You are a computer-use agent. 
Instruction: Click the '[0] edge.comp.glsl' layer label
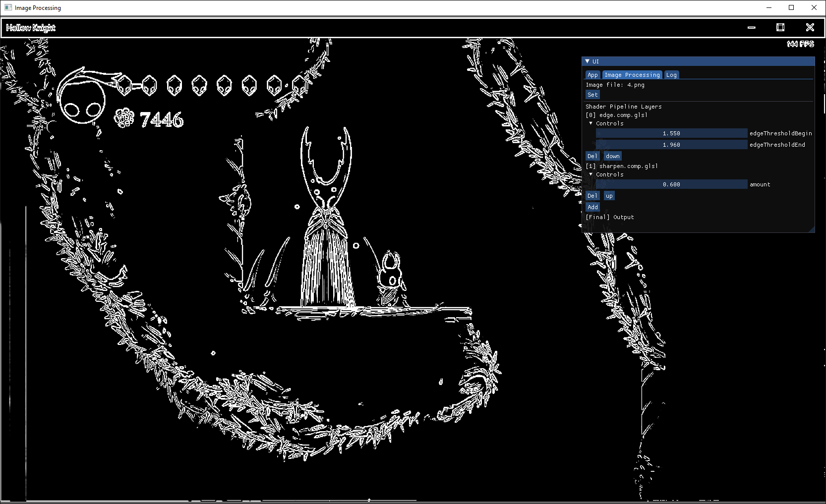[616, 115]
